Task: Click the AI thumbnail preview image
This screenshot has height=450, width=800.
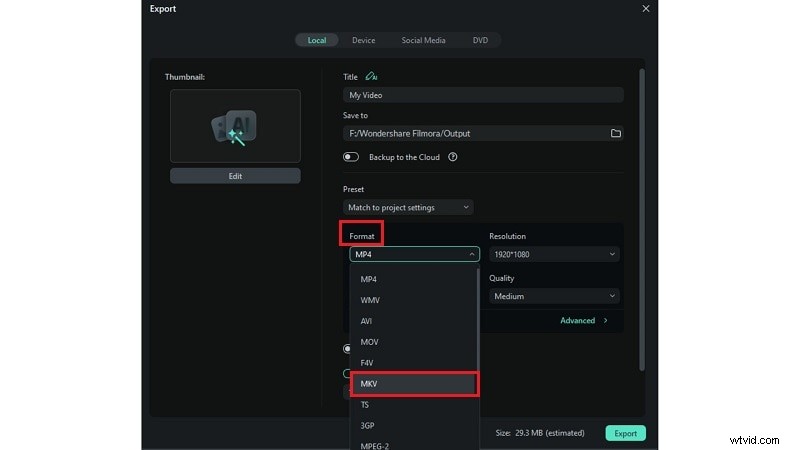Action: point(235,126)
